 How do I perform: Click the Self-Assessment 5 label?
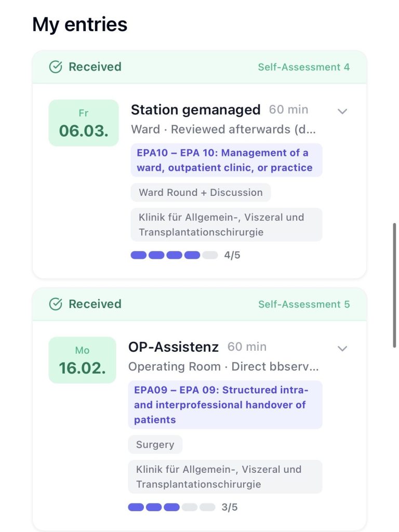(303, 304)
